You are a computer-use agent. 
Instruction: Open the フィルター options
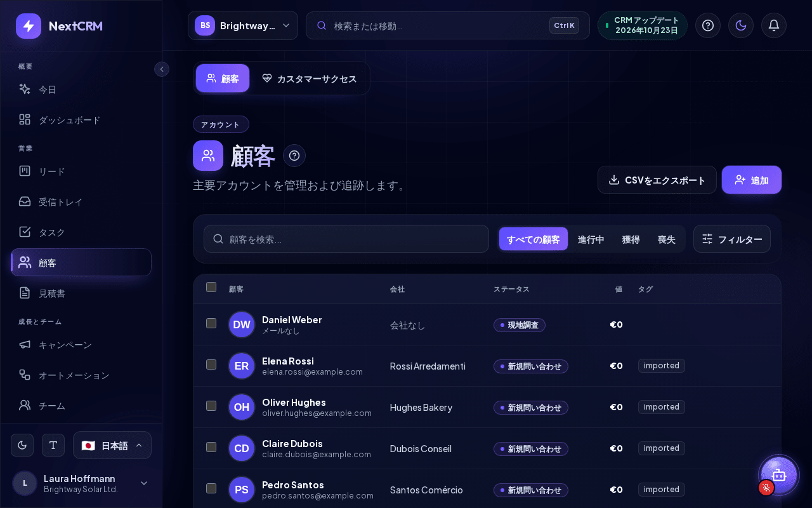coord(732,239)
